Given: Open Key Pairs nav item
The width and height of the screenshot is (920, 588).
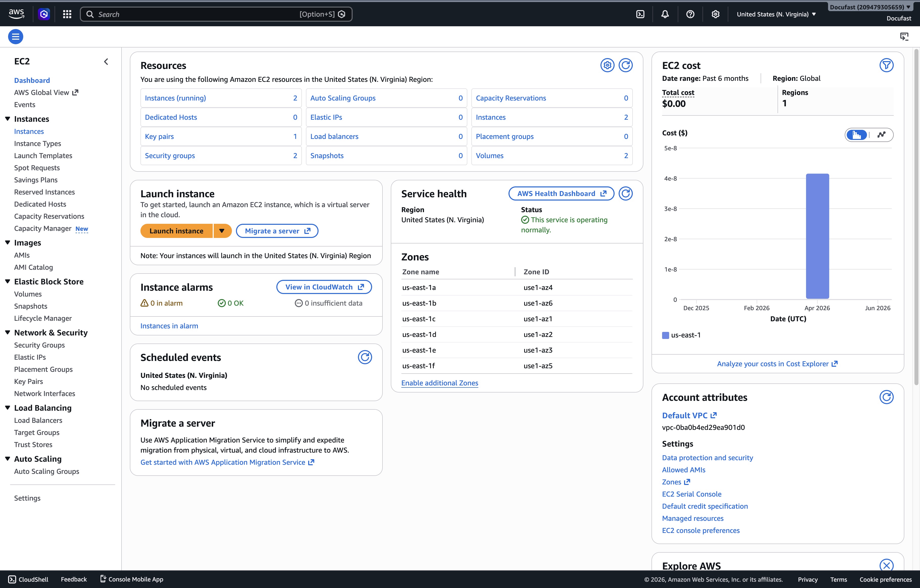Looking at the screenshot, I should [x=29, y=381].
